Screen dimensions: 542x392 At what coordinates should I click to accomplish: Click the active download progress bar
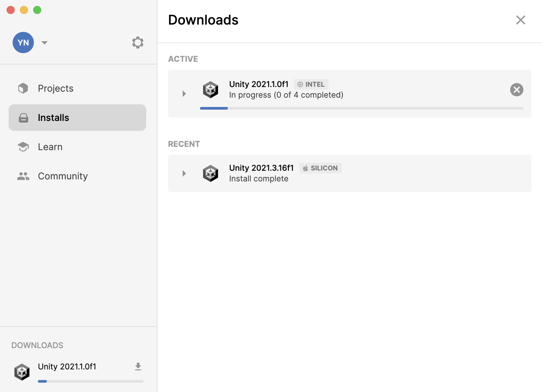tap(361, 108)
